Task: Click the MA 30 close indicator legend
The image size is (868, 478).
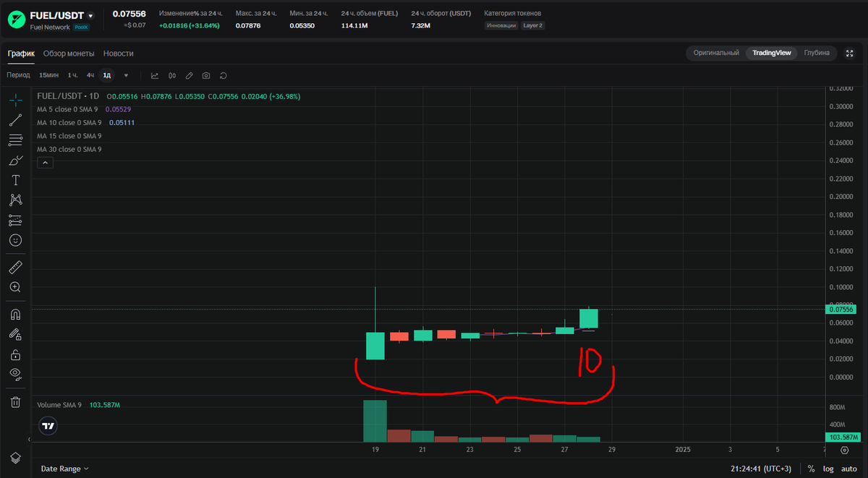Action: [x=69, y=150]
